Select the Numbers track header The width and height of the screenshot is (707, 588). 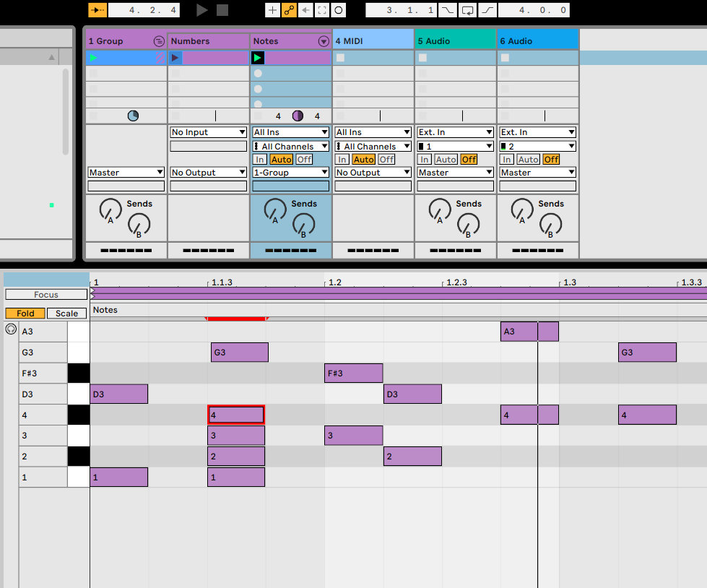coord(208,41)
